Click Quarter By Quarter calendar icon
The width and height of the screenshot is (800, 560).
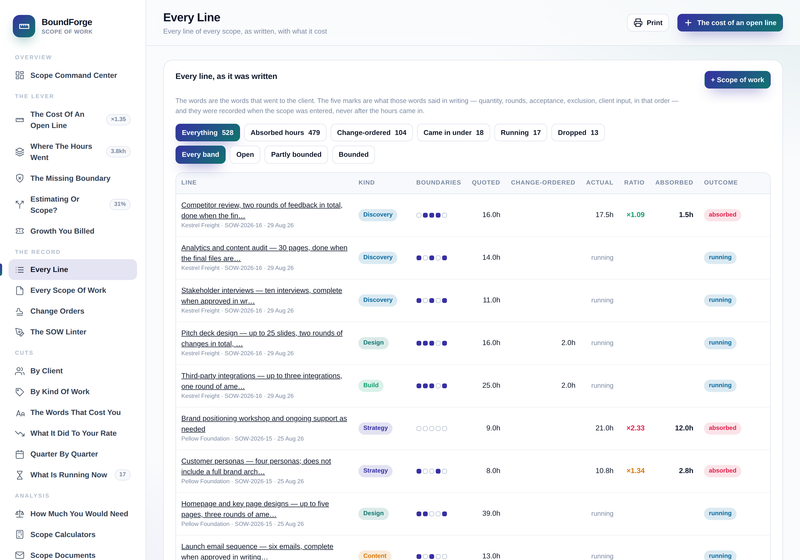20,454
